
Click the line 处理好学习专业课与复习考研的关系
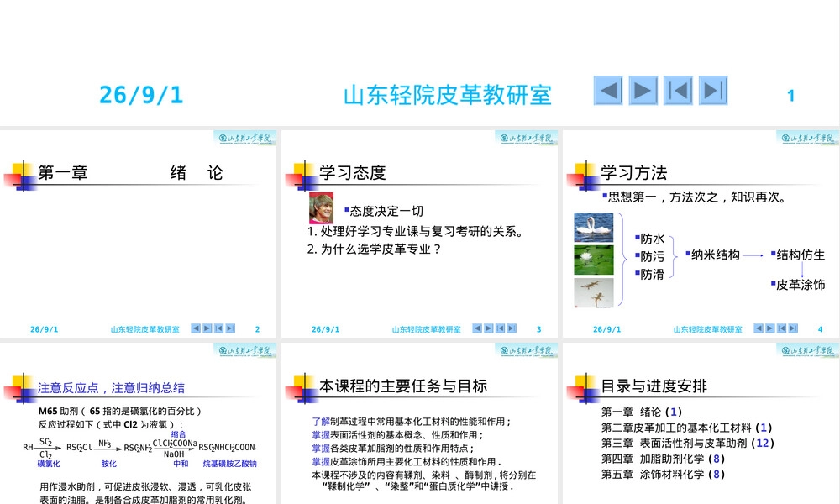tap(415, 231)
